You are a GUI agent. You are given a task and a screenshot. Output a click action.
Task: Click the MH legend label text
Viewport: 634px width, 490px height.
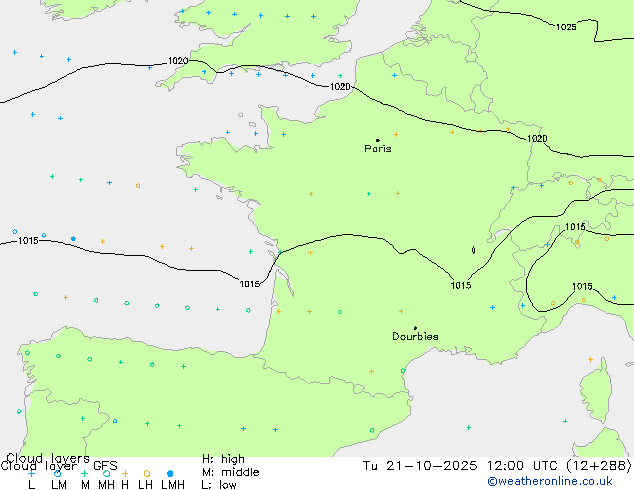pyautogui.click(x=106, y=485)
